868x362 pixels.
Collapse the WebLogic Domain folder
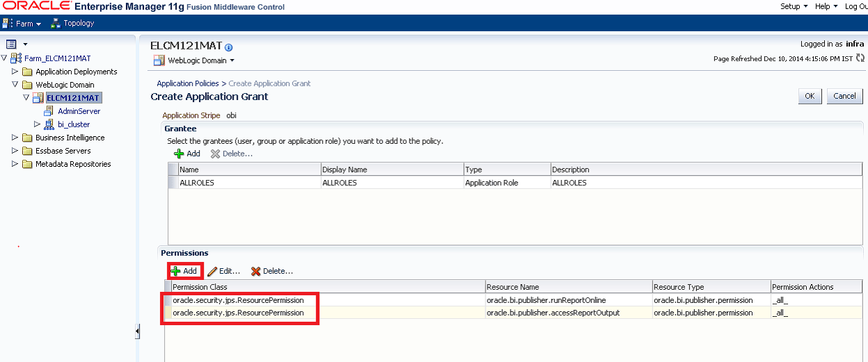[16, 85]
